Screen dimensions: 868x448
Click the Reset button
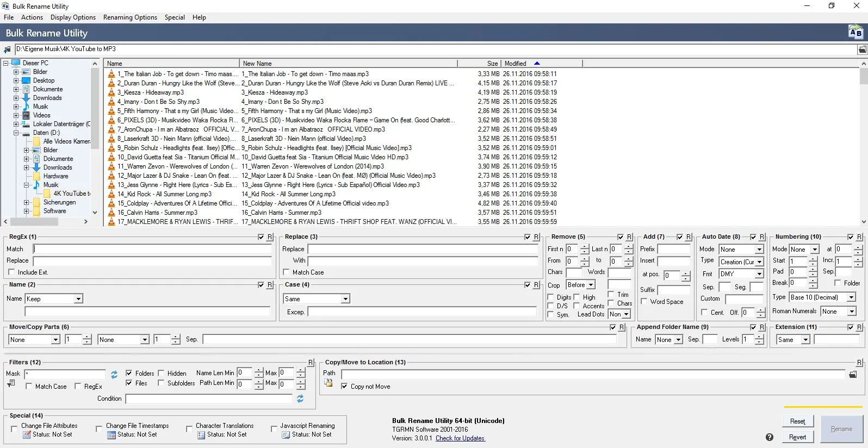[797, 421]
